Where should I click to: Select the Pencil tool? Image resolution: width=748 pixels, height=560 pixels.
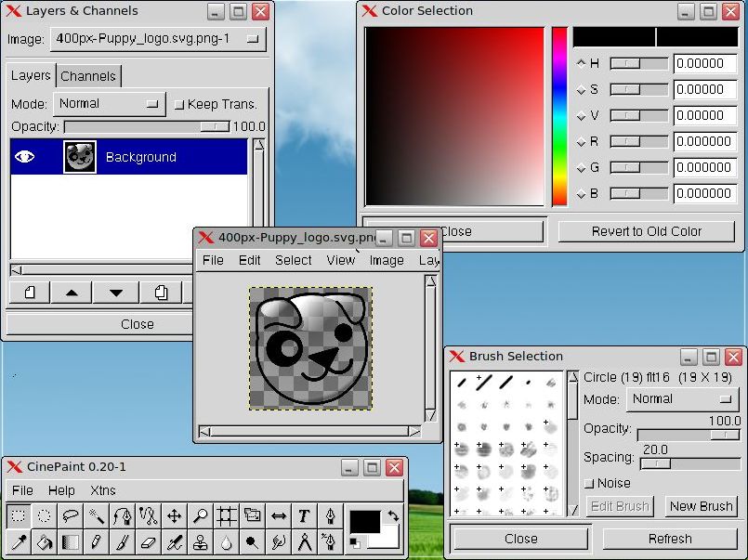click(97, 541)
